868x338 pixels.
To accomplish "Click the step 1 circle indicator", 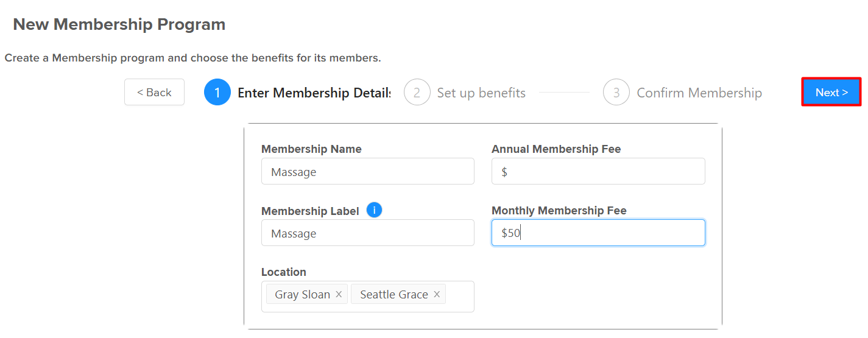I will pos(217,93).
